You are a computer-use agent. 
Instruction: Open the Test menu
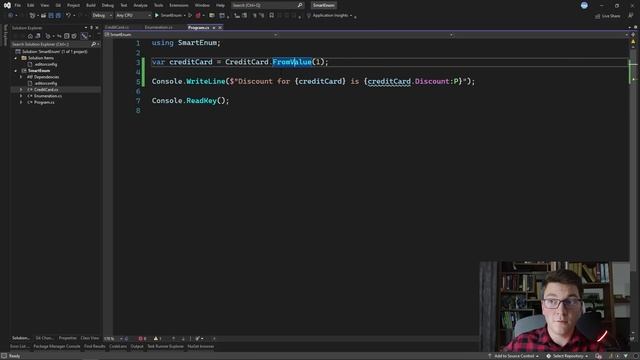[124, 5]
